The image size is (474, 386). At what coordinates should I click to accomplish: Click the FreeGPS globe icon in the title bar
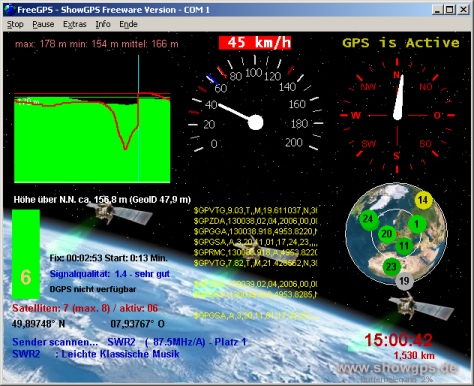pyautogui.click(x=10, y=9)
